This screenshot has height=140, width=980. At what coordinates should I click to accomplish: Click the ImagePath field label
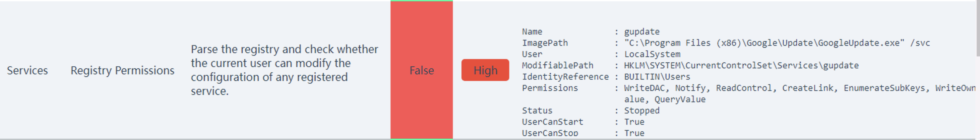coord(545,43)
